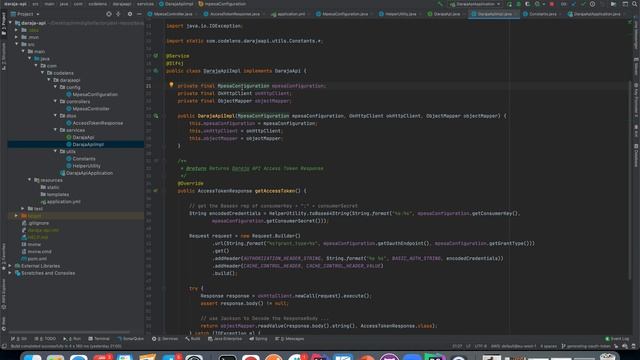Collapse the daraja-api root folder
640x360 pixels.
(11, 23)
